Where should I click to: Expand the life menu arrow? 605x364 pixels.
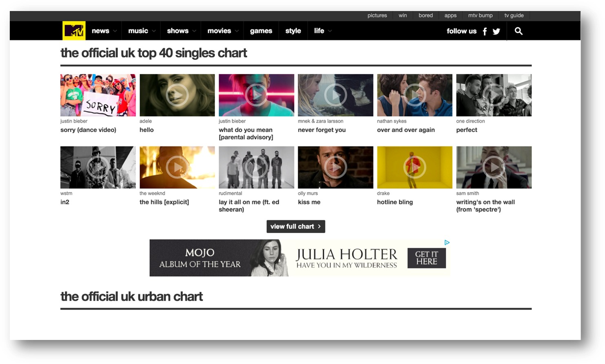(x=330, y=31)
